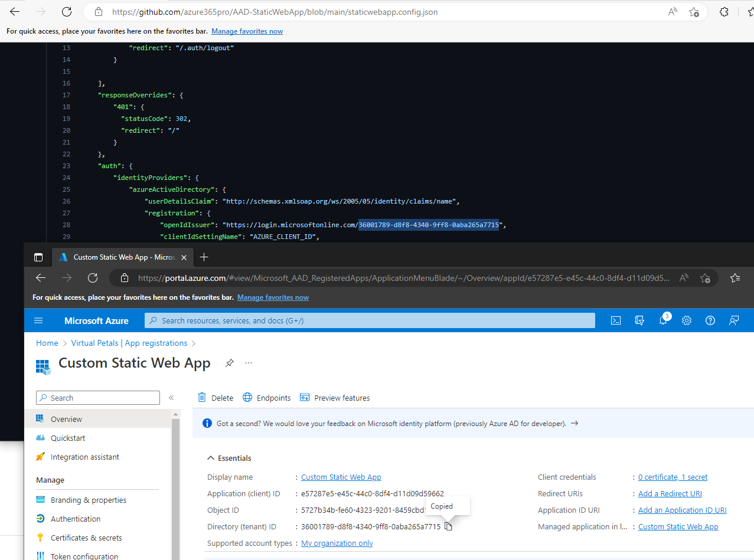Click side menu scrollbar up arrow
The image size is (754, 560).
(175, 415)
